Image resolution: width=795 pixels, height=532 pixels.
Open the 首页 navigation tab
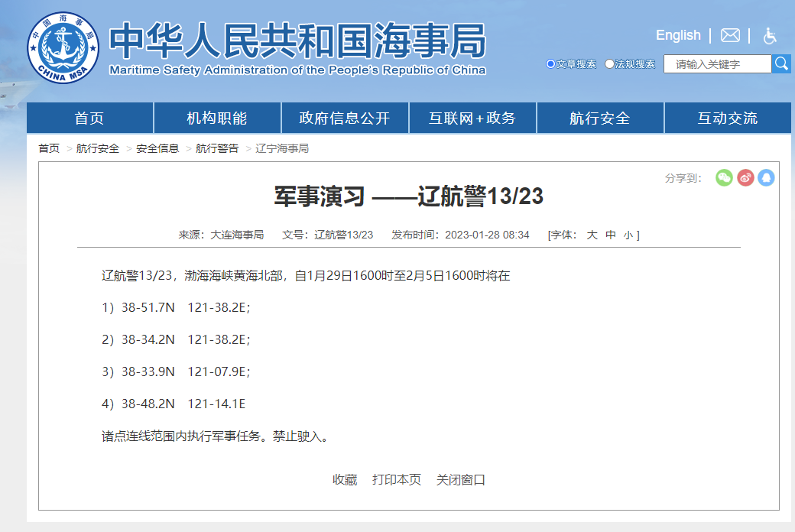(x=89, y=118)
